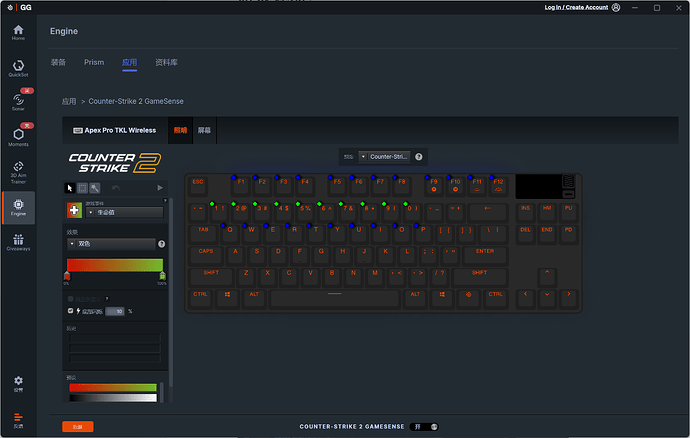Click the red-to-green gradient bar
Image resolution: width=690 pixels, height=438 pixels.
pyautogui.click(x=114, y=265)
